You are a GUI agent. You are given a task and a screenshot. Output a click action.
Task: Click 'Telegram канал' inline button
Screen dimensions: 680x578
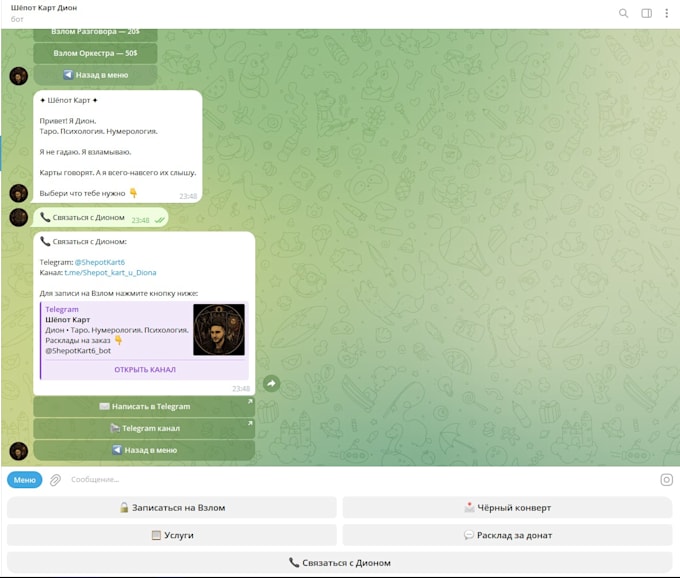coord(144,428)
